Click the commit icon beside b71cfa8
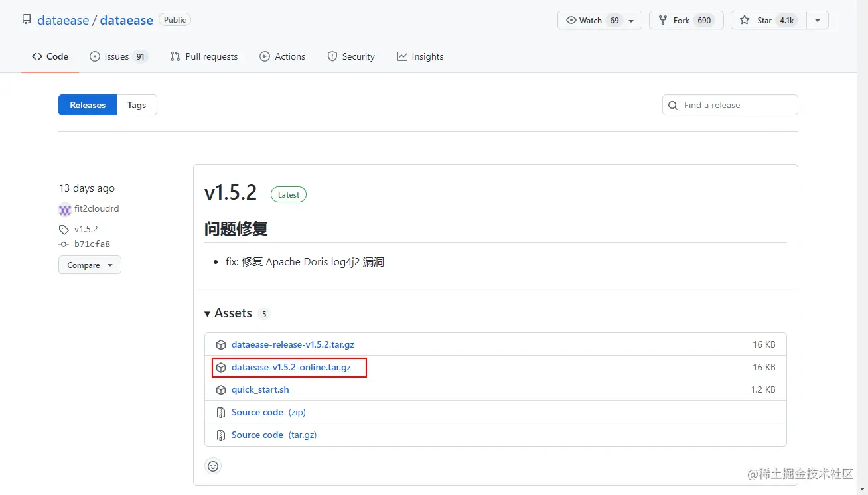 [x=64, y=244]
